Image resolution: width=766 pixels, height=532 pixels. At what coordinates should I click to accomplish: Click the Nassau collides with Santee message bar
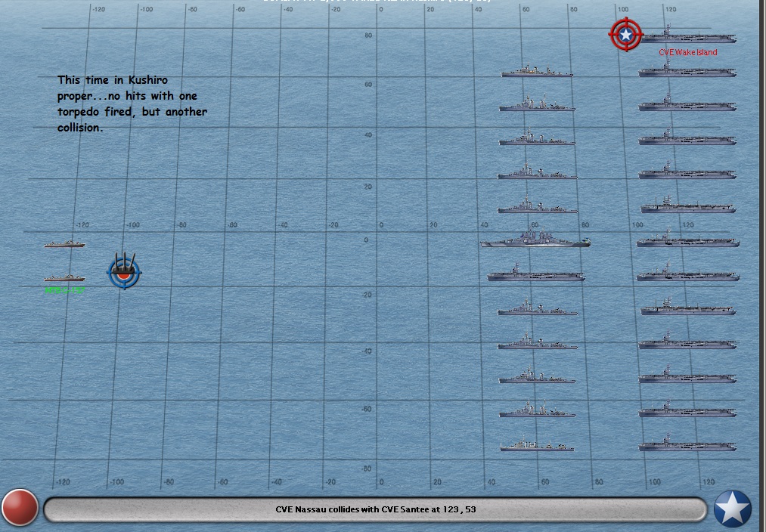[x=375, y=509]
